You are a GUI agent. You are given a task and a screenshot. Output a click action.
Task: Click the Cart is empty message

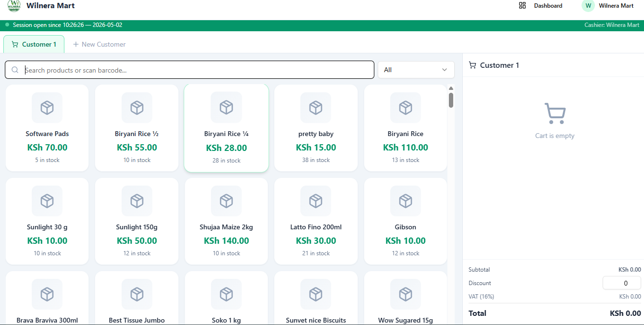(x=555, y=136)
